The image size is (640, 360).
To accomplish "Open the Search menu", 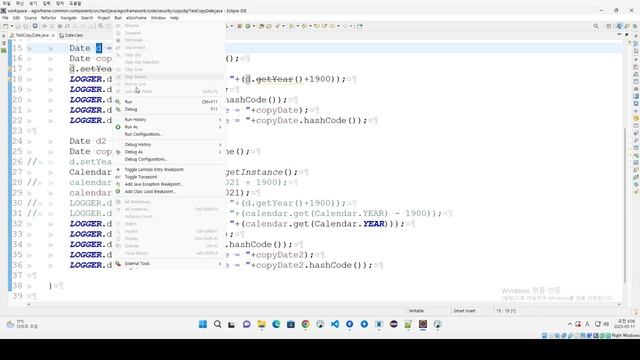I will 87,18.
